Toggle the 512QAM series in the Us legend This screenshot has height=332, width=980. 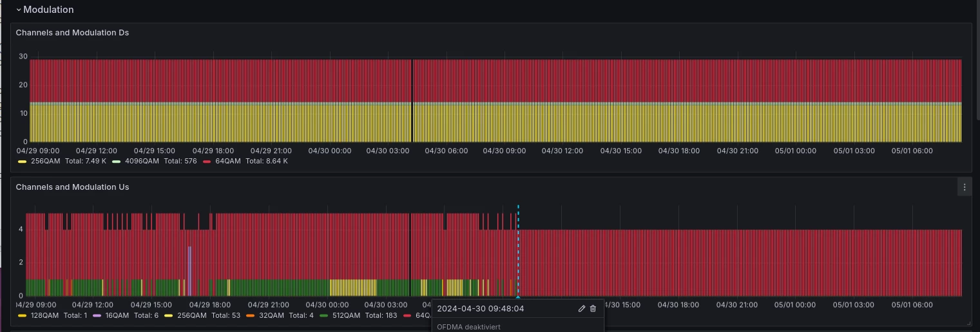[x=347, y=315]
